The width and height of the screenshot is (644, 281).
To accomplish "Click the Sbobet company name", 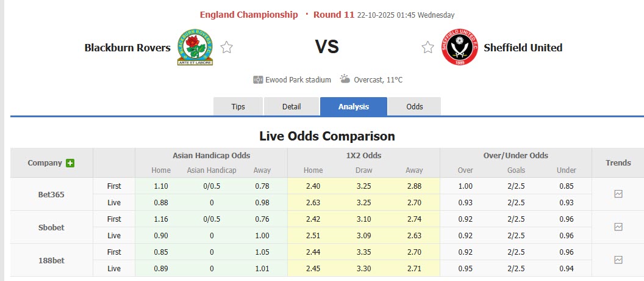I will (x=51, y=227).
